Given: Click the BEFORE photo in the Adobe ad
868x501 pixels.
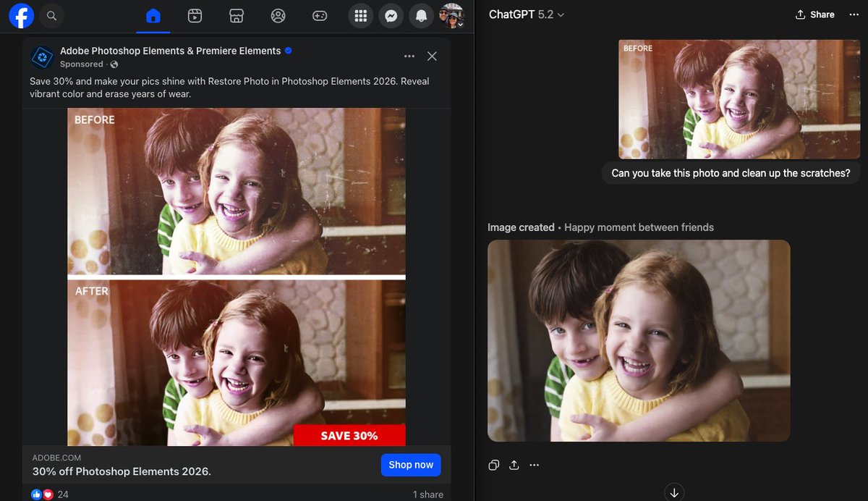Looking at the screenshot, I should (237, 192).
